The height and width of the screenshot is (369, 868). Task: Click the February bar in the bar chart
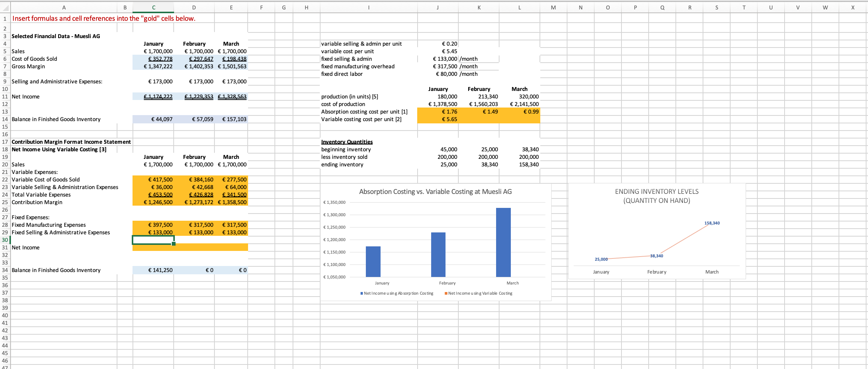tap(438, 255)
